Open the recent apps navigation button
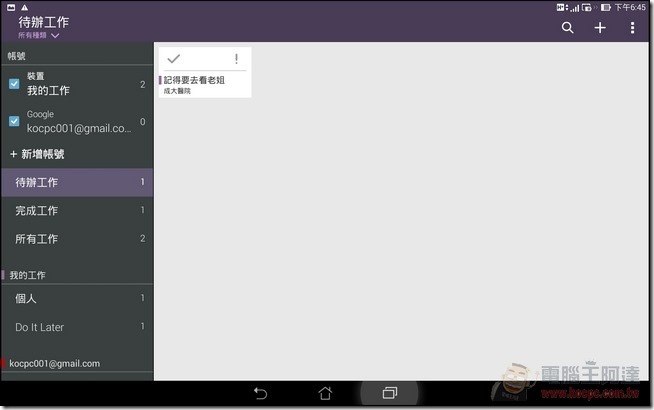The image size is (654, 410). (390, 393)
